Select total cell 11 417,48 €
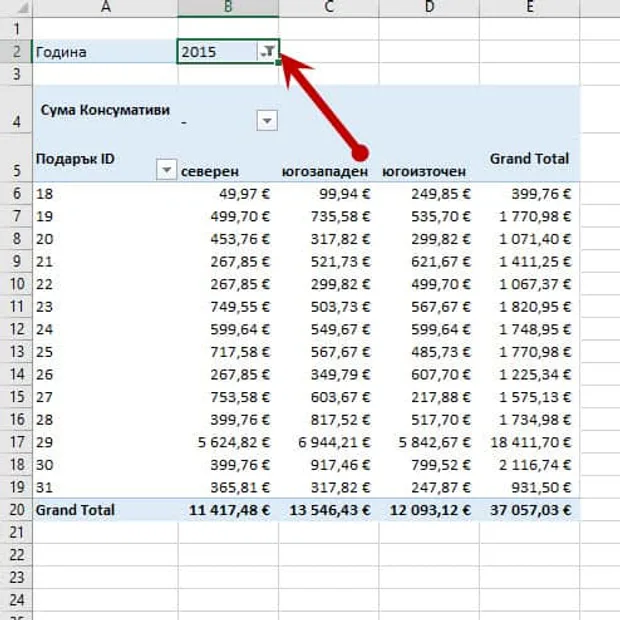 click(x=228, y=510)
